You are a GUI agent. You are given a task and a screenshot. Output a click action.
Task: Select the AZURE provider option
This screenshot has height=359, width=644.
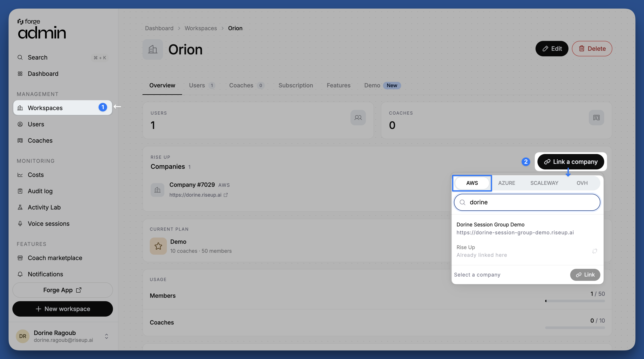pos(506,183)
